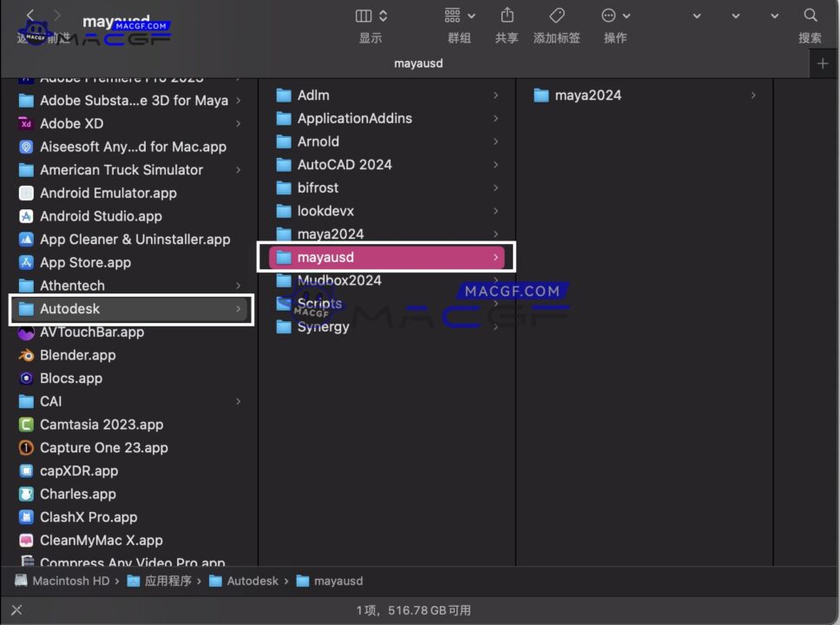Navigate to 应用程序 in the path bar
The height and width of the screenshot is (625, 840).
(x=168, y=581)
